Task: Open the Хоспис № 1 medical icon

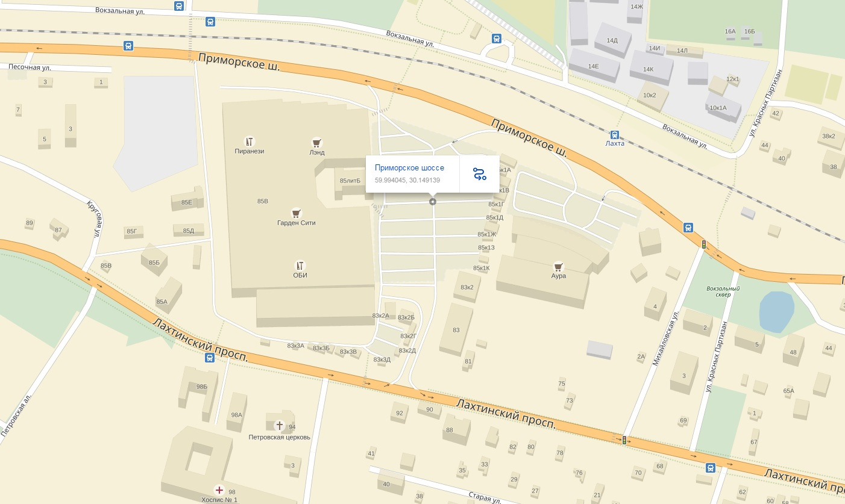Action: (x=219, y=490)
